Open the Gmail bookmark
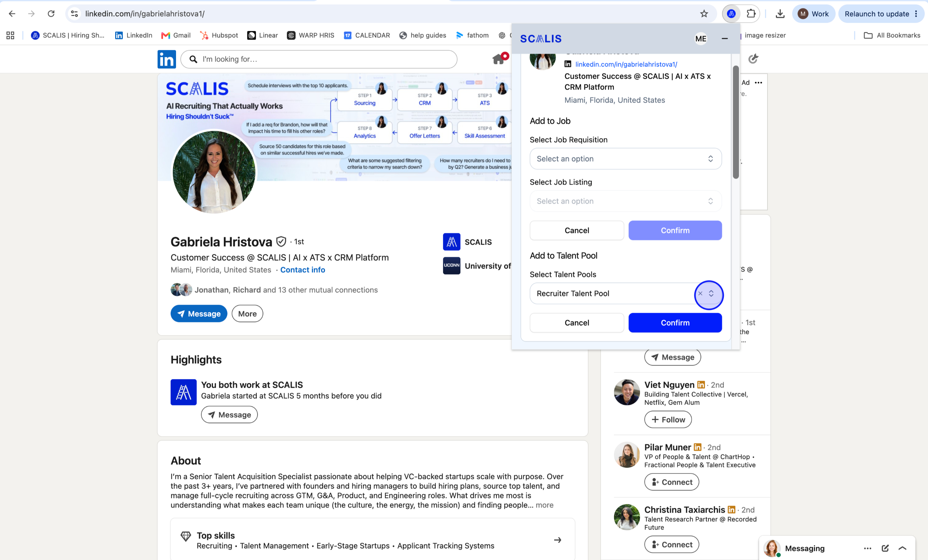 [x=176, y=35]
